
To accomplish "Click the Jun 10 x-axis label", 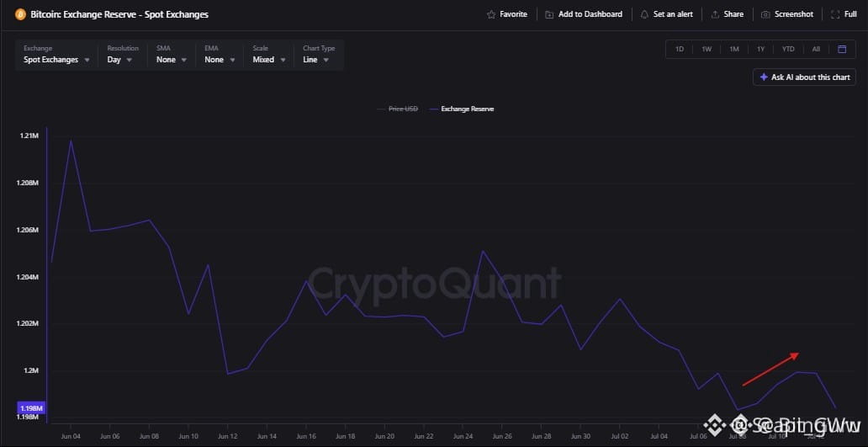I will 188,436.
